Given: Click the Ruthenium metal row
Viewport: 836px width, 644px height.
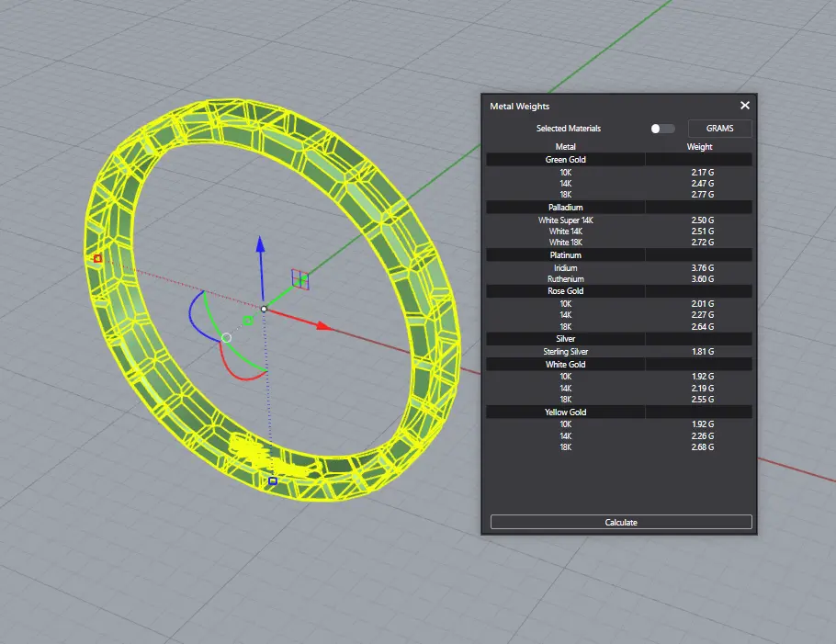Looking at the screenshot, I should pyautogui.click(x=619, y=279).
